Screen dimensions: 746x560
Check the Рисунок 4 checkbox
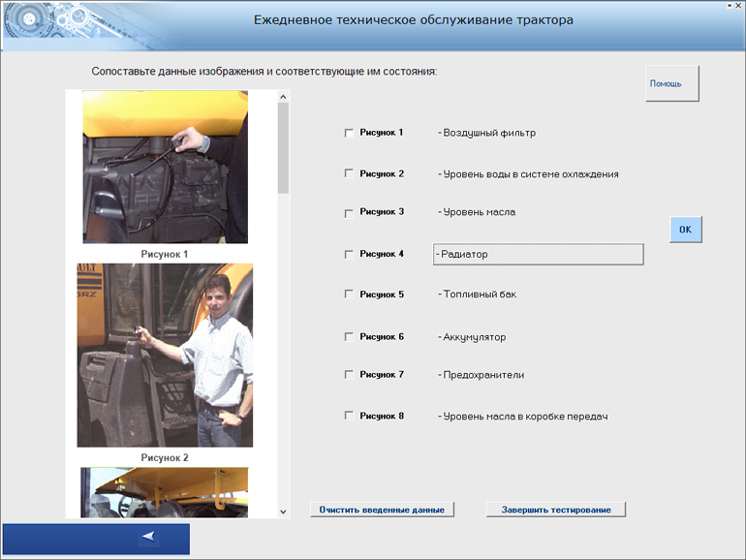tap(349, 254)
